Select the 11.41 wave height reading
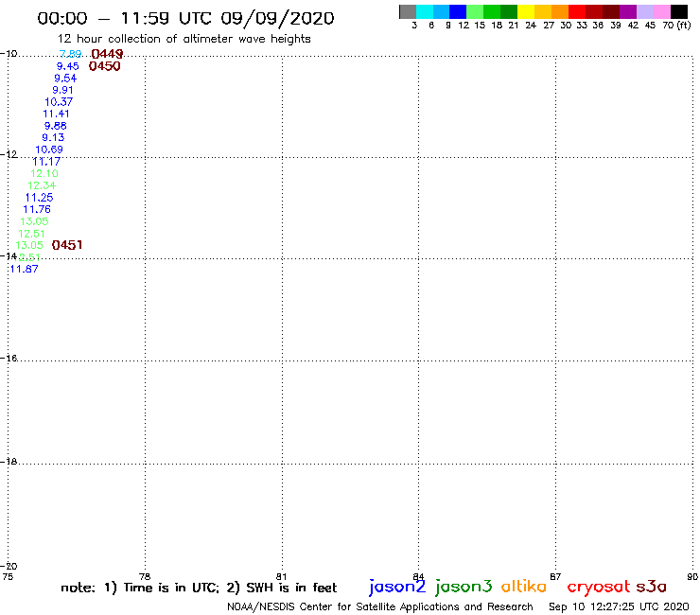Image resolution: width=700 pixels, height=615 pixels. [x=56, y=114]
